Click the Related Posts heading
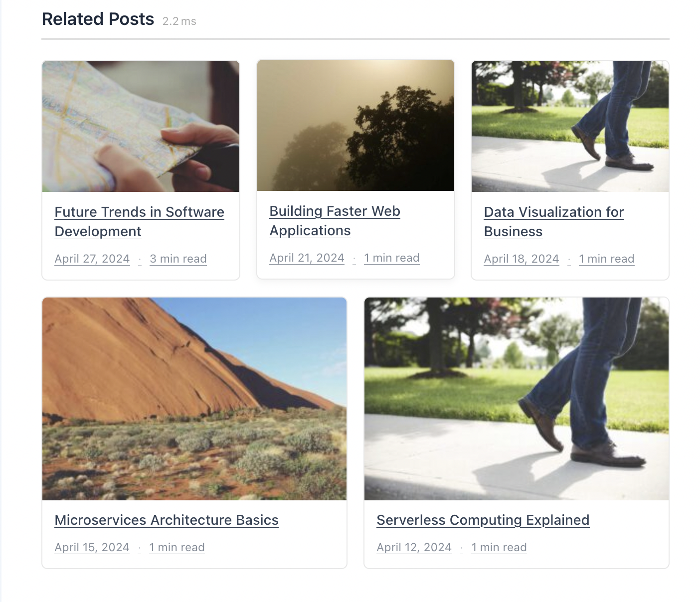700x602 pixels. pyautogui.click(x=98, y=19)
